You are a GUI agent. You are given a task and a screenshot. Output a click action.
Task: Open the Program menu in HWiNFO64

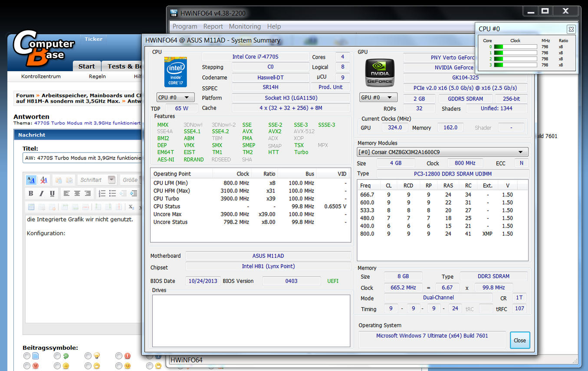(x=185, y=26)
